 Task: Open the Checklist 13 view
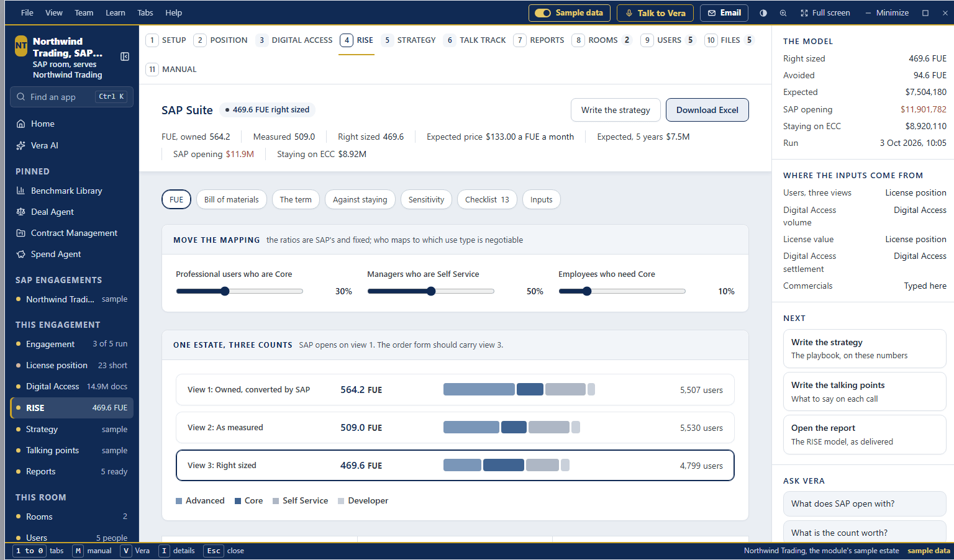click(487, 199)
